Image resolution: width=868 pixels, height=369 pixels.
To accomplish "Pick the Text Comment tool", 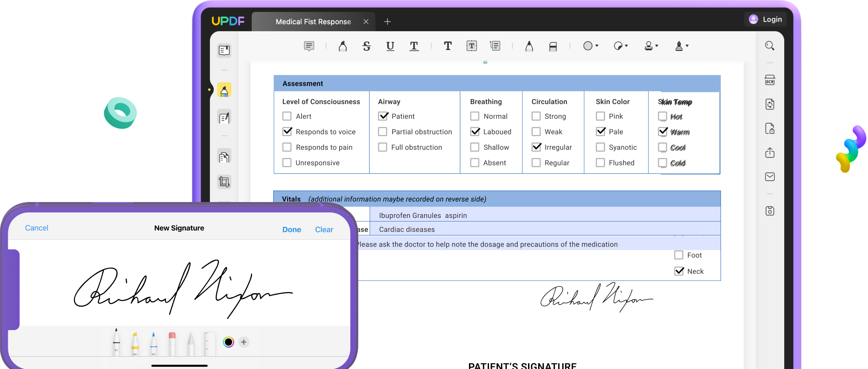I will coord(448,46).
